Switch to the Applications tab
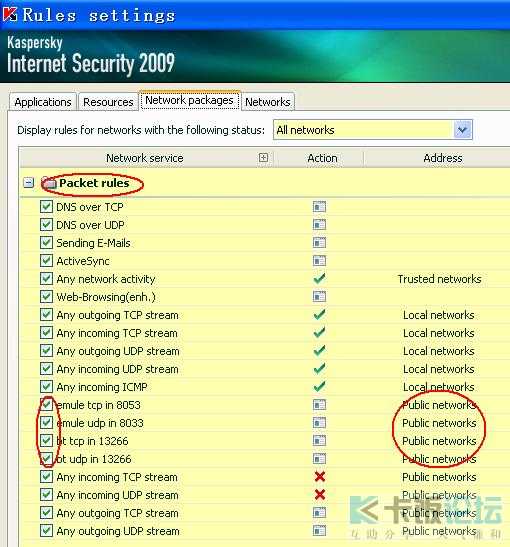The height and width of the screenshot is (547, 510). 43,102
